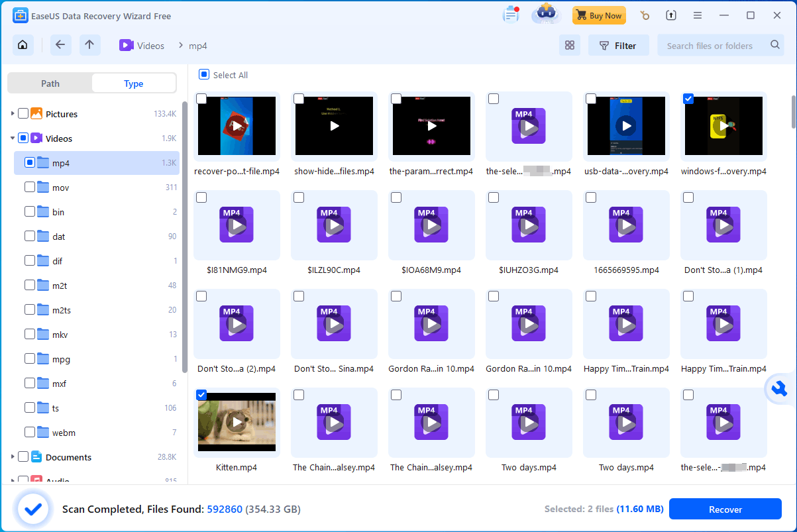Check the Documents category checkbox
797x532 pixels.
click(x=23, y=457)
